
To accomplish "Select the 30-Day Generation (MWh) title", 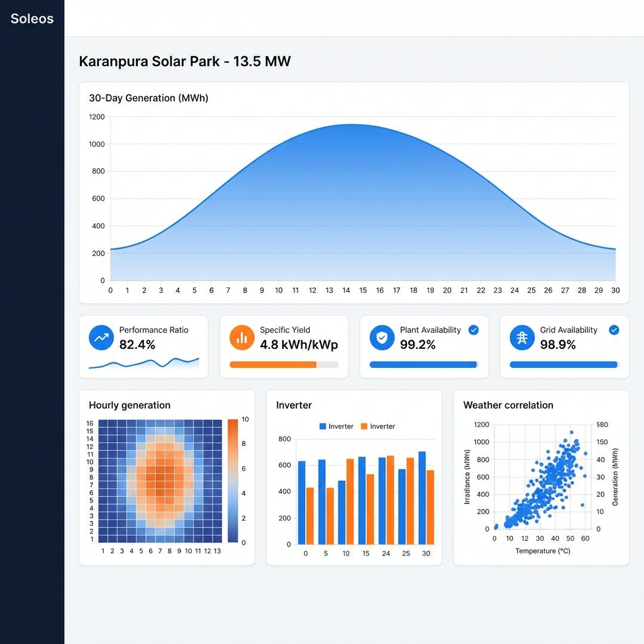I will [x=148, y=98].
